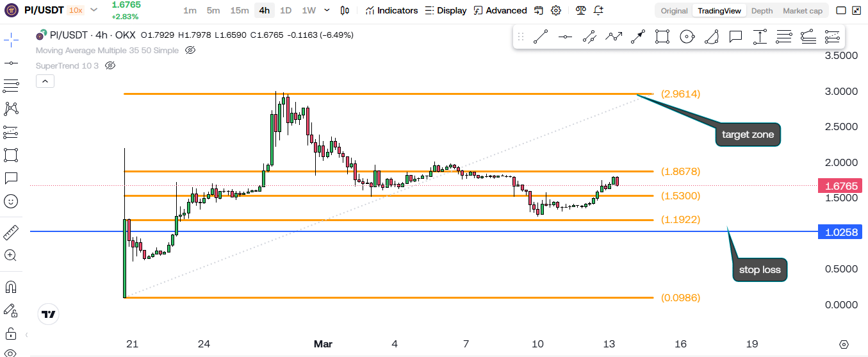Collapse the indicator legend with chevron
This screenshot has height=357, width=868.
(x=45, y=81)
